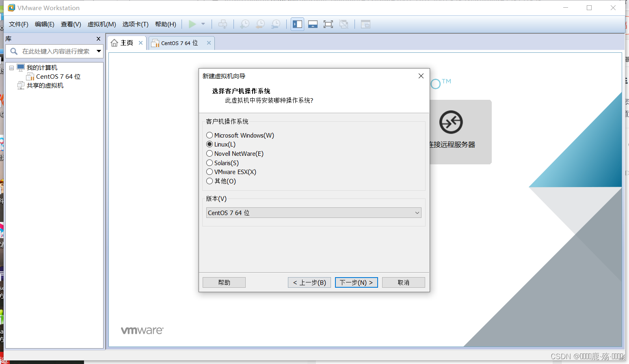Image resolution: width=629 pixels, height=364 pixels.
Task: Click the full screen mode icon
Action: coord(328,24)
